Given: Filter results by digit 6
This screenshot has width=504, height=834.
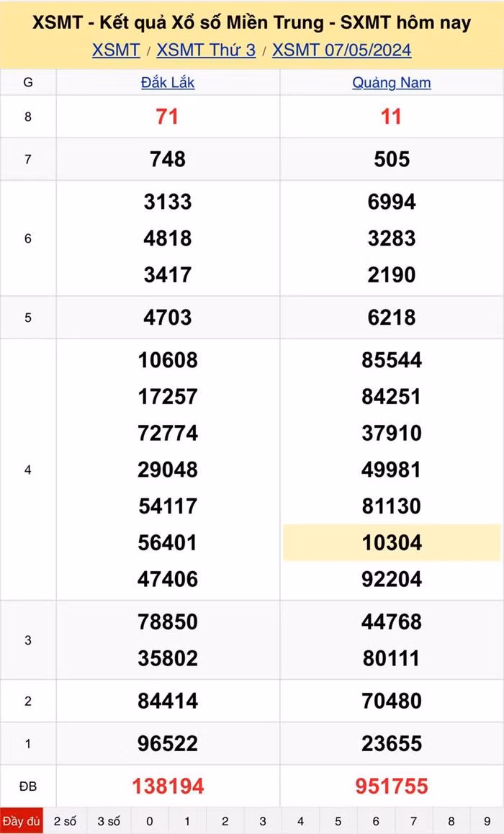Looking at the screenshot, I should coord(376,821).
